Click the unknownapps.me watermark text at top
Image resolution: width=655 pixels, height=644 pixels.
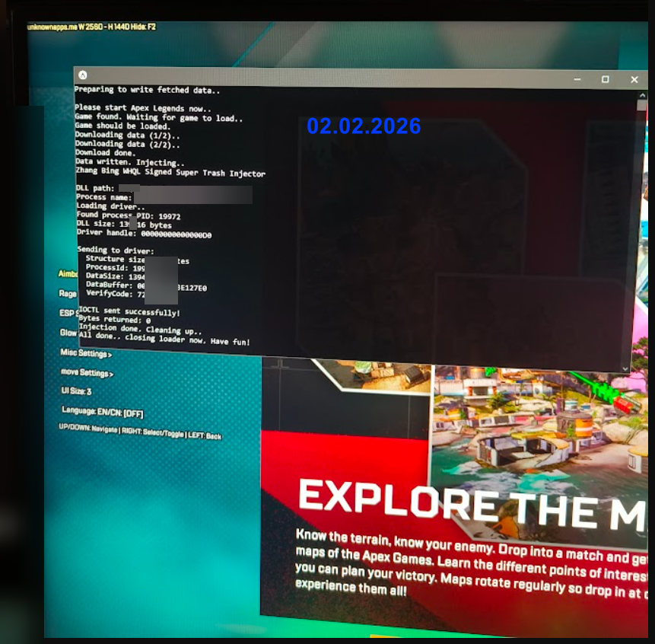(x=91, y=27)
